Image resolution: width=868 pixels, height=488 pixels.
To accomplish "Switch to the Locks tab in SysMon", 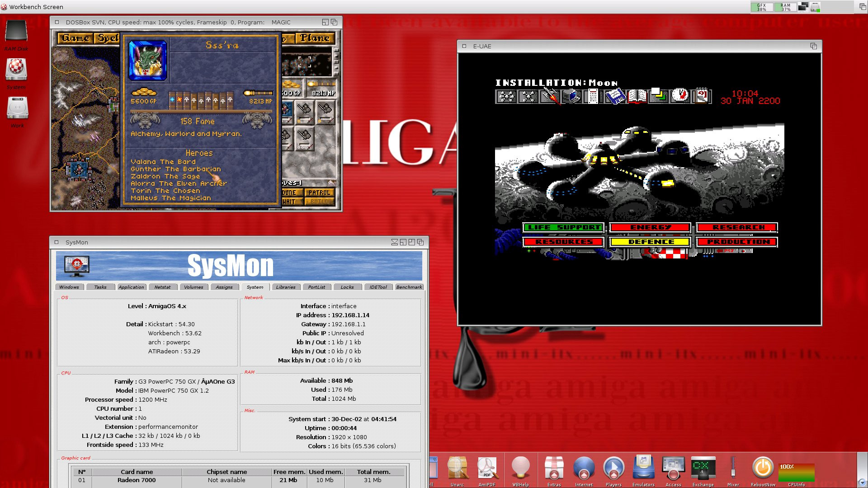I will pyautogui.click(x=347, y=287).
